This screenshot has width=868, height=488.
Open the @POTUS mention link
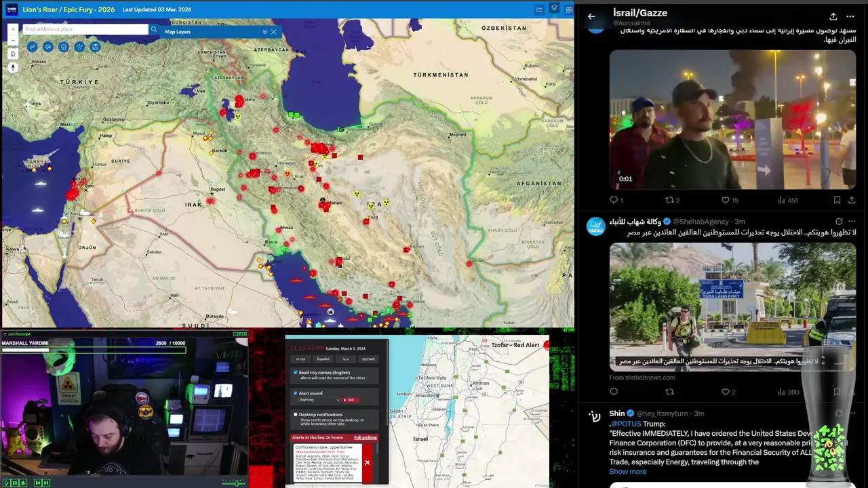click(625, 424)
